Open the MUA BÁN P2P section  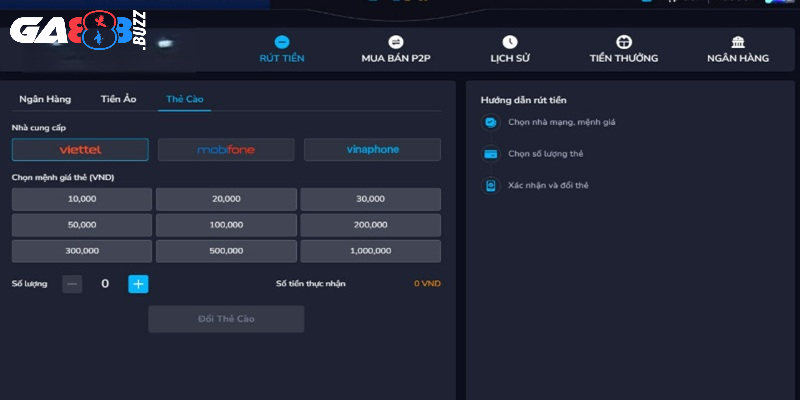(x=396, y=58)
